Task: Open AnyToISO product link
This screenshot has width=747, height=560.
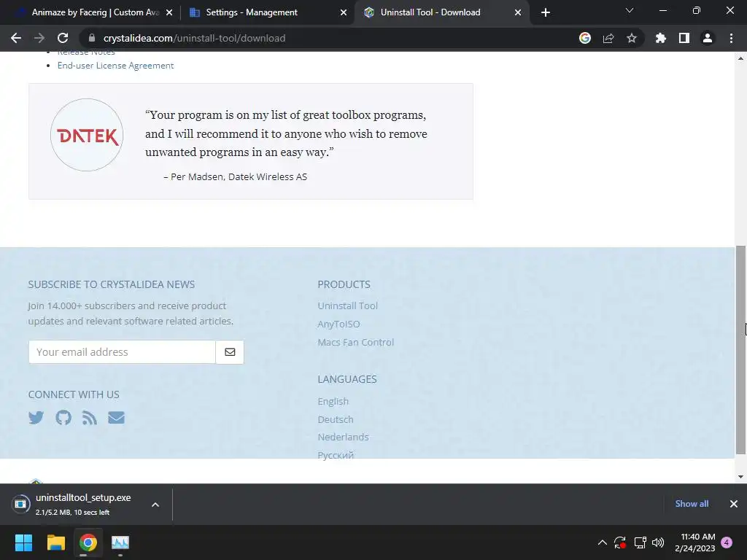Action: click(338, 324)
